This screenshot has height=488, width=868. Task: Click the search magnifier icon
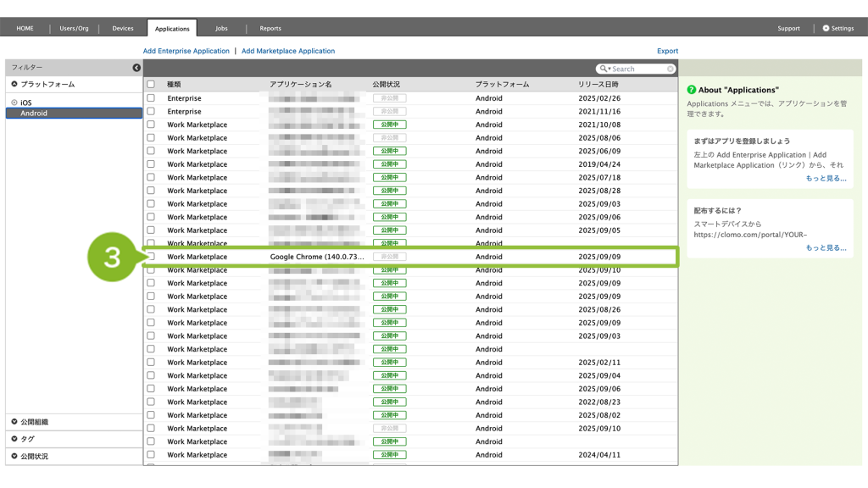coord(604,69)
